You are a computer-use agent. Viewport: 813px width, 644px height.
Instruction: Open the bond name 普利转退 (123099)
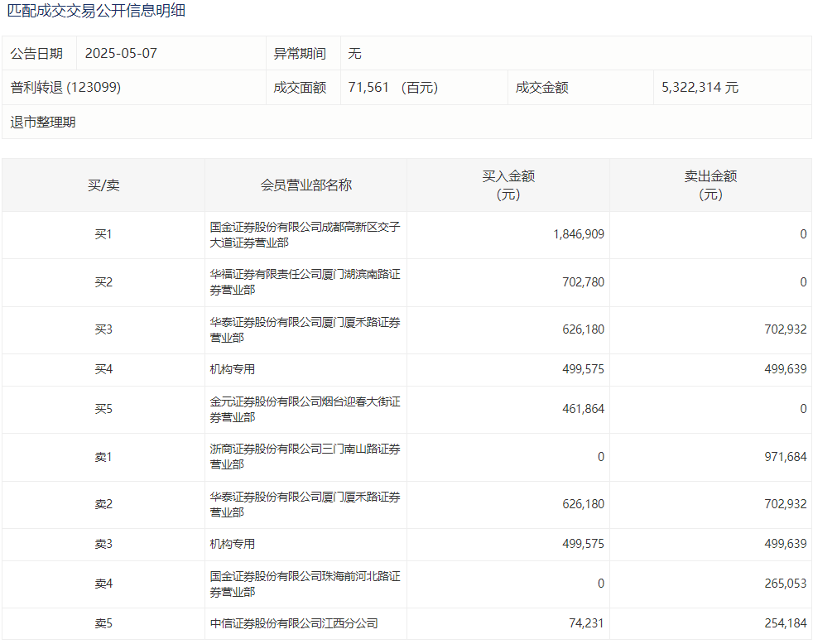pos(65,88)
